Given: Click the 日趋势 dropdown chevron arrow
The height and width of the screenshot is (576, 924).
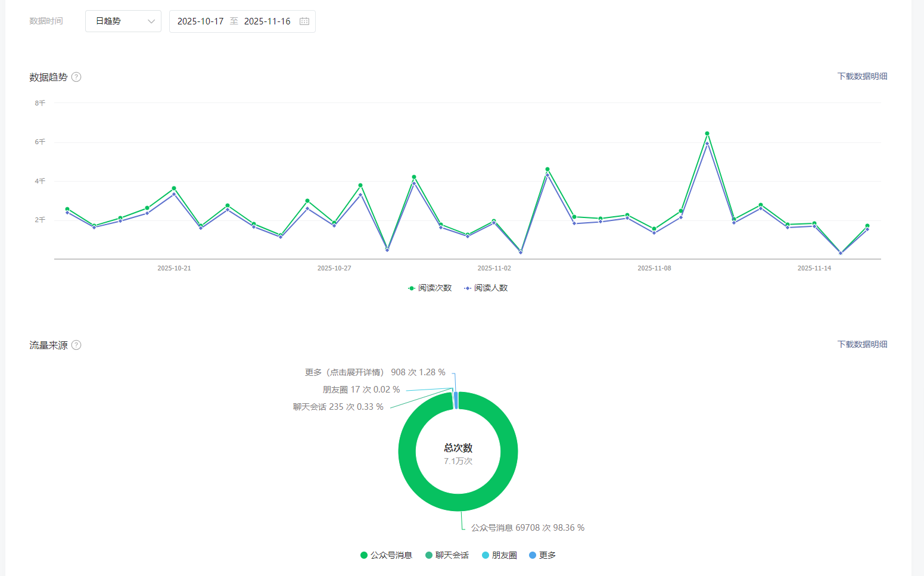Looking at the screenshot, I should pyautogui.click(x=151, y=21).
